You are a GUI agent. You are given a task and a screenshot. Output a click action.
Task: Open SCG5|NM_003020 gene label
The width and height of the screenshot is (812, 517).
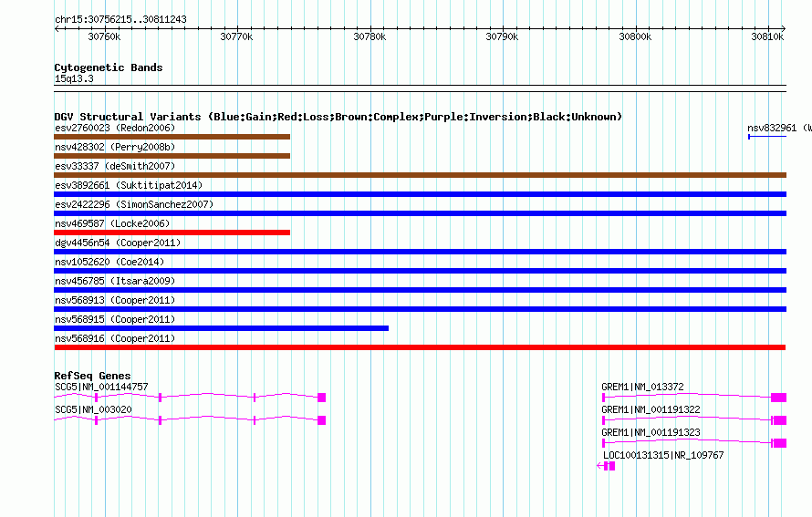point(93,409)
